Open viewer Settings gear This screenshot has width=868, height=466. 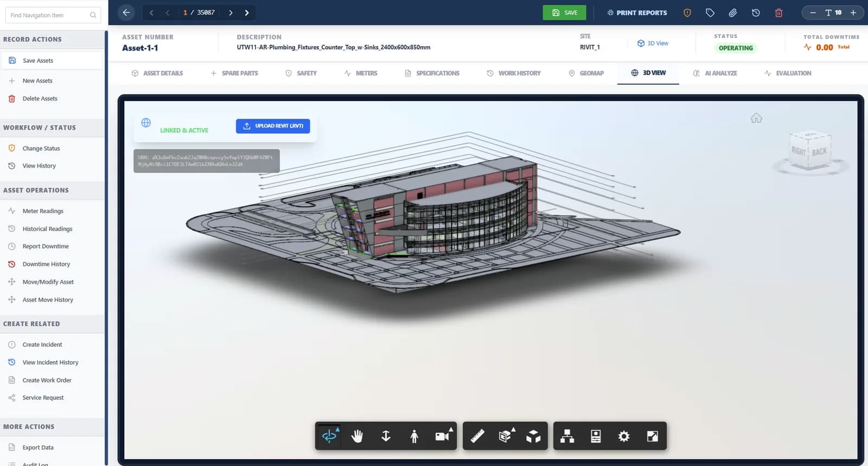624,436
